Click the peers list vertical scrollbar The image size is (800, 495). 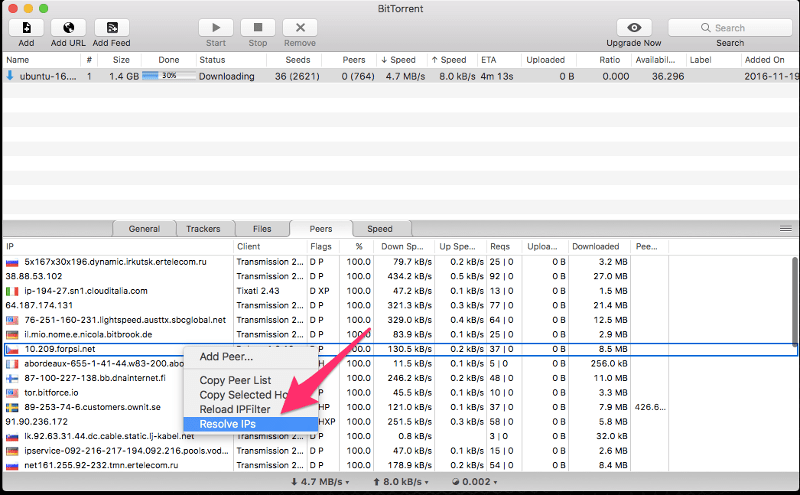794,301
